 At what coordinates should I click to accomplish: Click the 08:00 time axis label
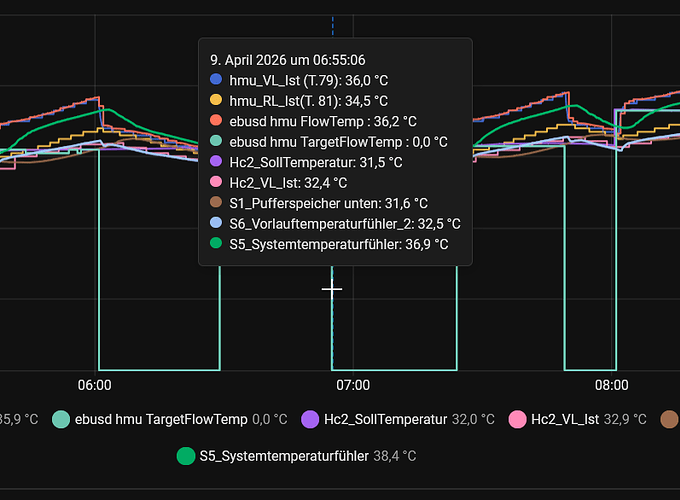(x=612, y=385)
